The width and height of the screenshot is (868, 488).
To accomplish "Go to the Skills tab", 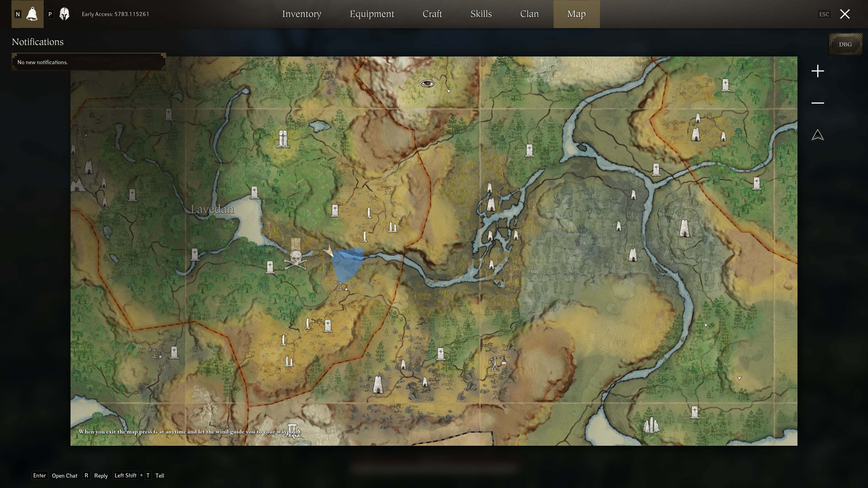I will (x=481, y=14).
